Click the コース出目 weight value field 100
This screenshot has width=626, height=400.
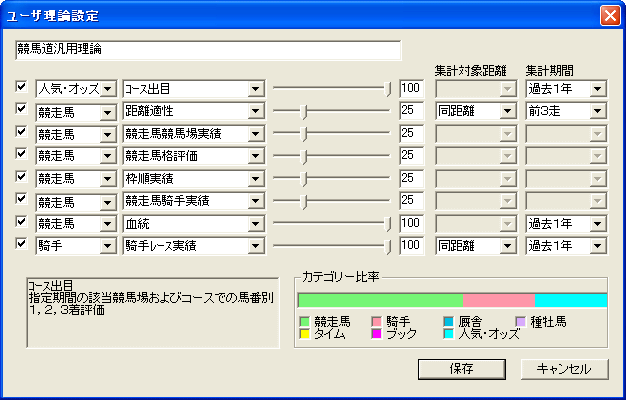point(412,88)
